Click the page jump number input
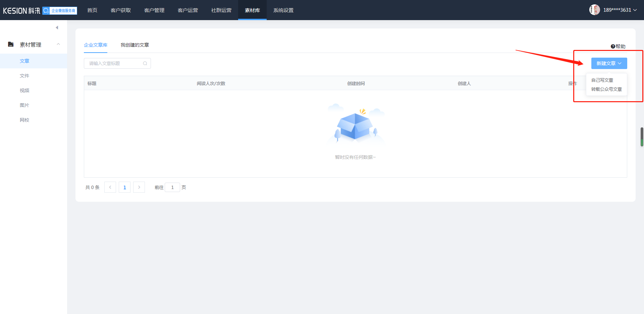This screenshot has width=644, height=314. (x=172, y=187)
